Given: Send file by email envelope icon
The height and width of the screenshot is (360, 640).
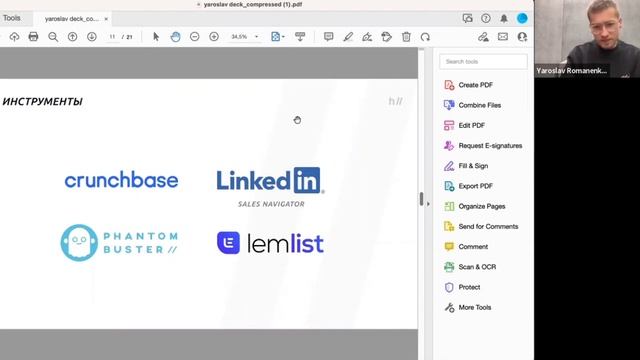Looking at the screenshot, I should click(503, 37).
